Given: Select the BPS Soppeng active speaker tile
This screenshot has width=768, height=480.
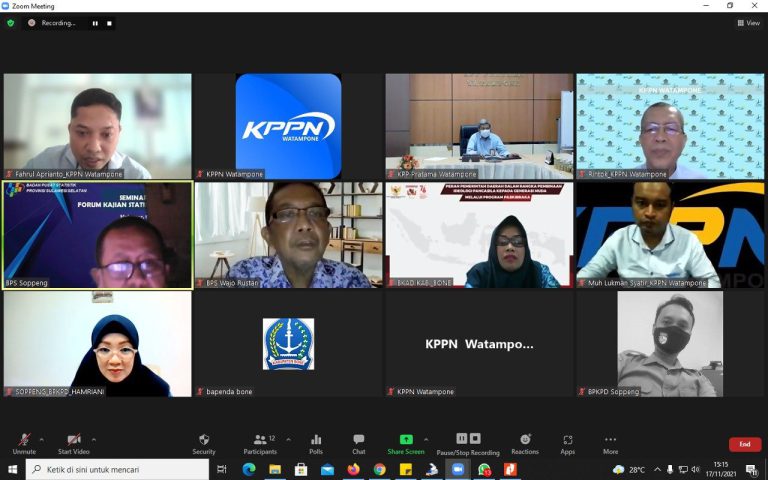Looking at the screenshot, I should 97,235.
